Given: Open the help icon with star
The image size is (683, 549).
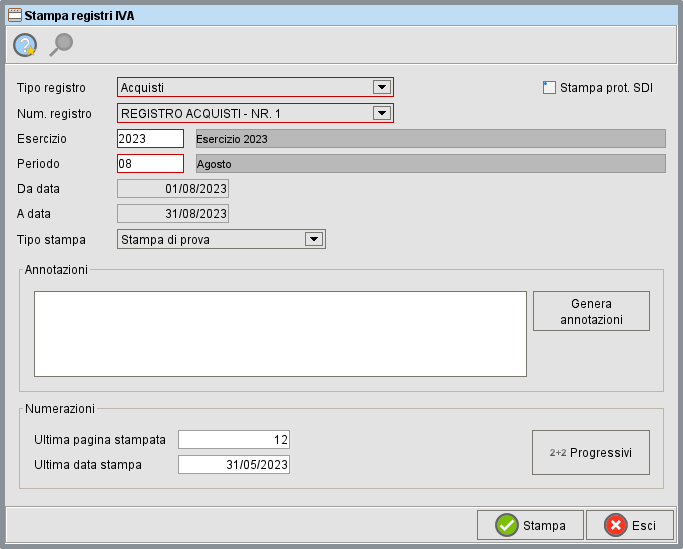Looking at the screenshot, I should (x=25, y=45).
